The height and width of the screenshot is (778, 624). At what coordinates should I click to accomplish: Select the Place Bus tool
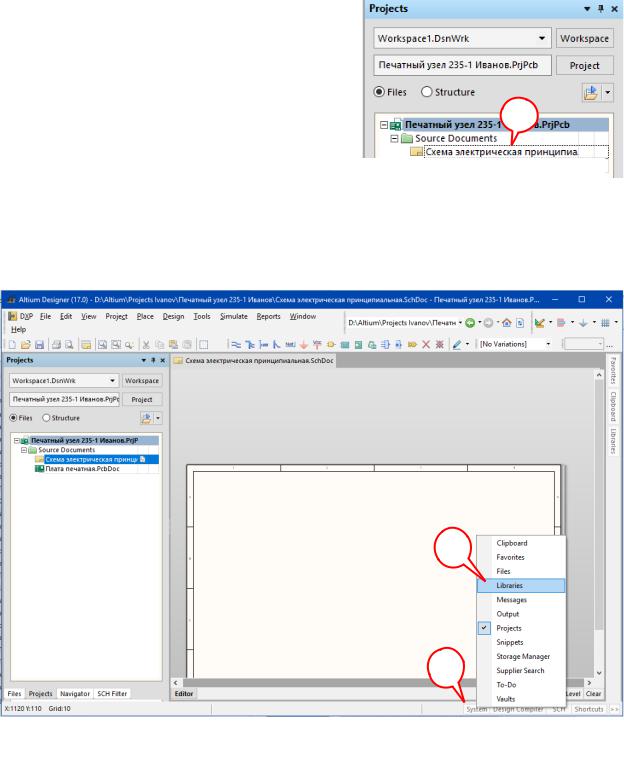[250, 344]
